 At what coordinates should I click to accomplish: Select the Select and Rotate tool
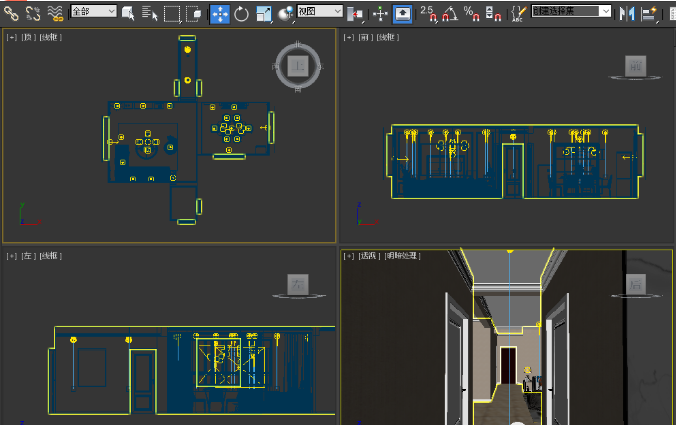[241, 13]
